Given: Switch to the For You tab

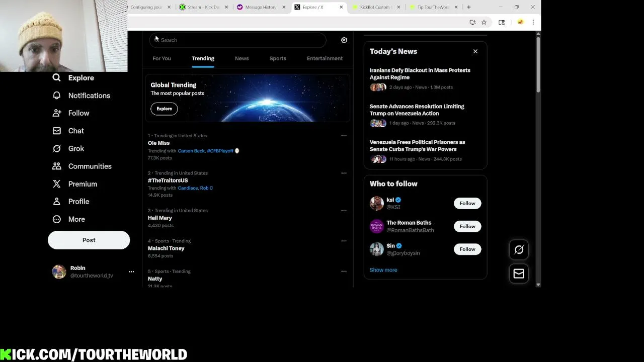Looking at the screenshot, I should point(162,58).
